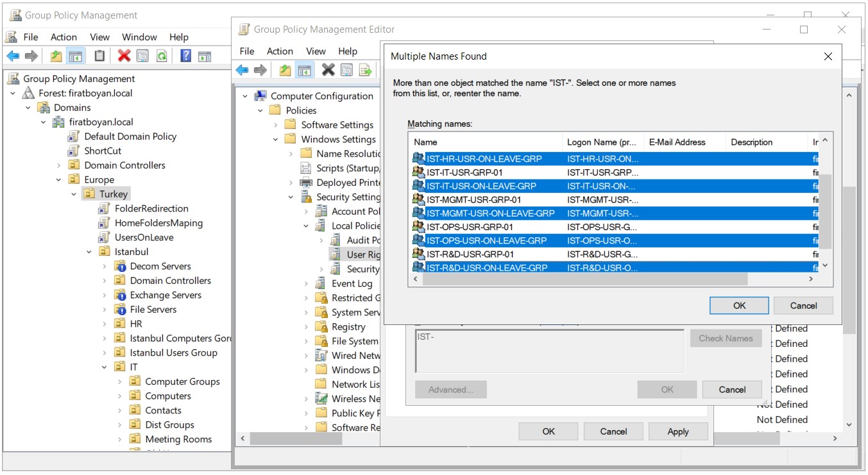Screen dimensions: 868x475
Task: Select Exchange Servers OU
Action: (x=166, y=295)
